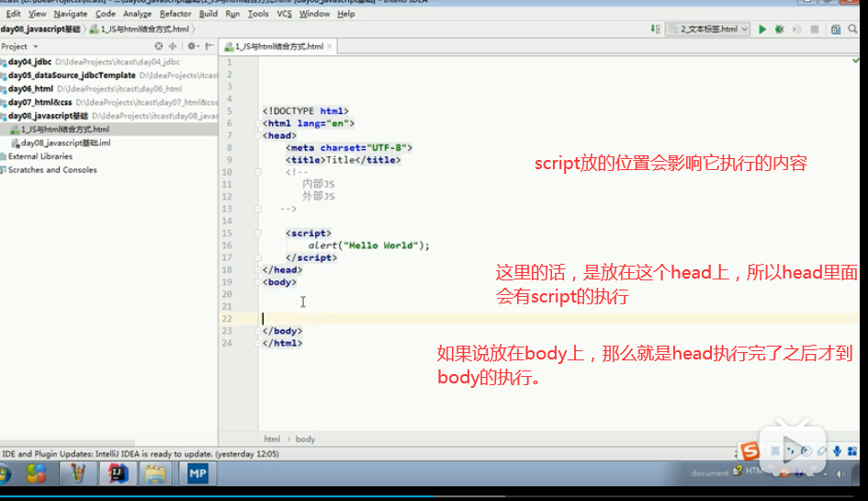Open the Project Structure dialog icon
This screenshot has height=501, width=868.
[836, 29]
